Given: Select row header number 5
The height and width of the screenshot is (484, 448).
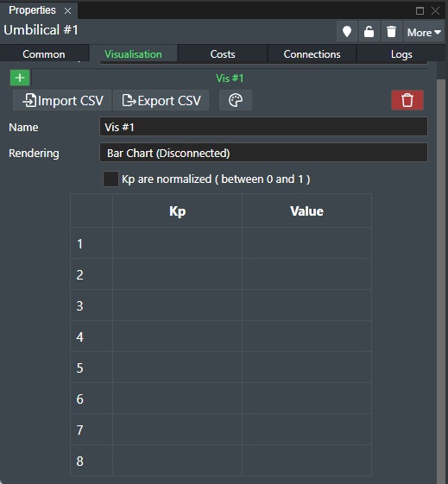Looking at the screenshot, I should click(91, 368).
